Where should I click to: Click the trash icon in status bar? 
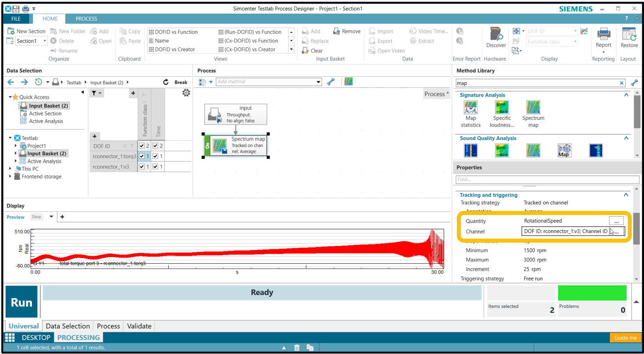pos(297,347)
